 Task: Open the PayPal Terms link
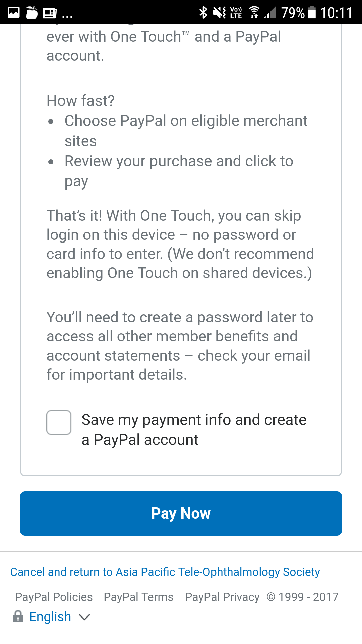(x=138, y=597)
